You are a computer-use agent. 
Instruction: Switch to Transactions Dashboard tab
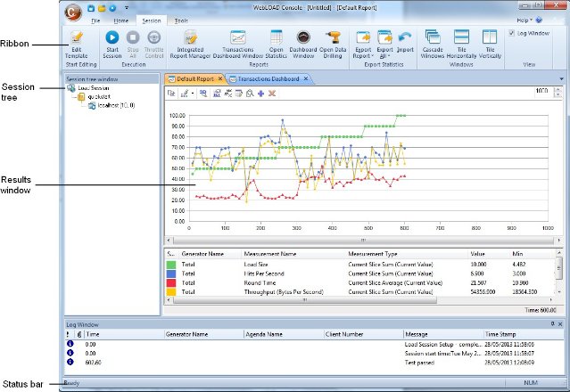270,79
